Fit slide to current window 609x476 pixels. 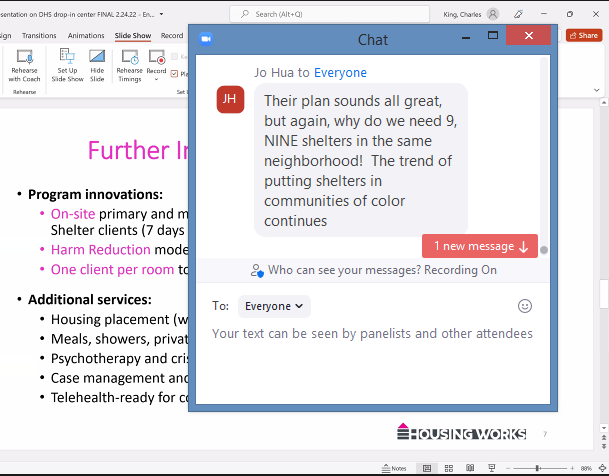tap(601, 468)
